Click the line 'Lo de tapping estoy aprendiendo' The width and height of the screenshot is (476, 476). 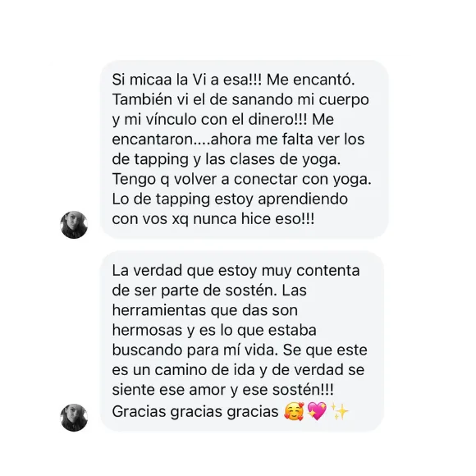point(230,199)
